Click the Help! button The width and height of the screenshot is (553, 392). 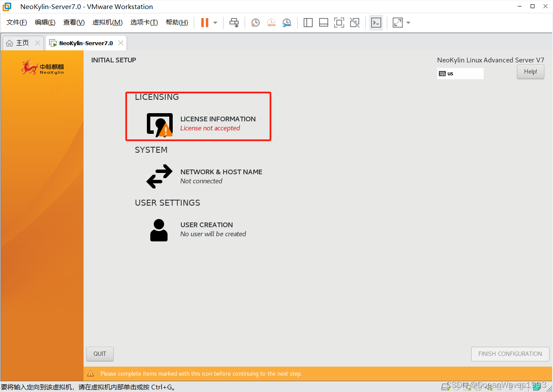(x=531, y=72)
